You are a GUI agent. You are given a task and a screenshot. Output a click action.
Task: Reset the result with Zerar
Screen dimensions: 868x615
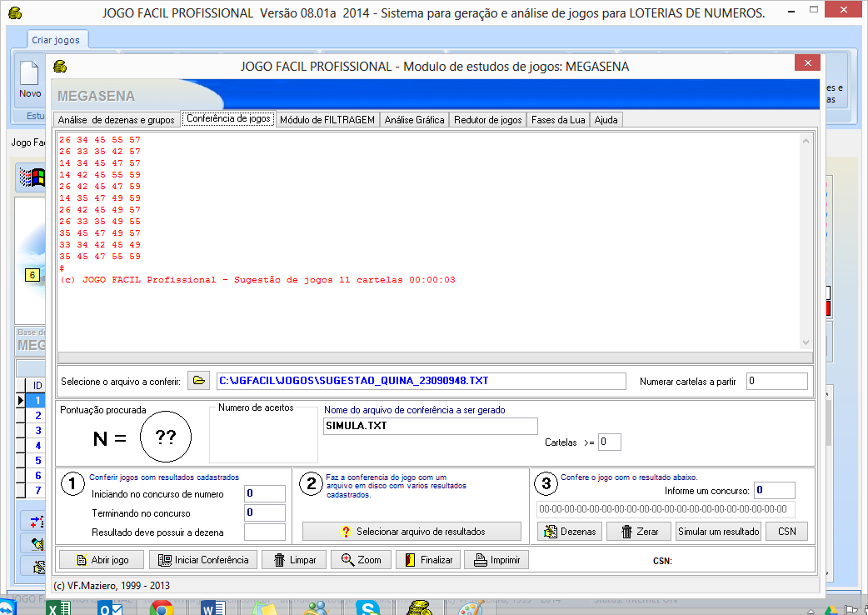(638, 531)
